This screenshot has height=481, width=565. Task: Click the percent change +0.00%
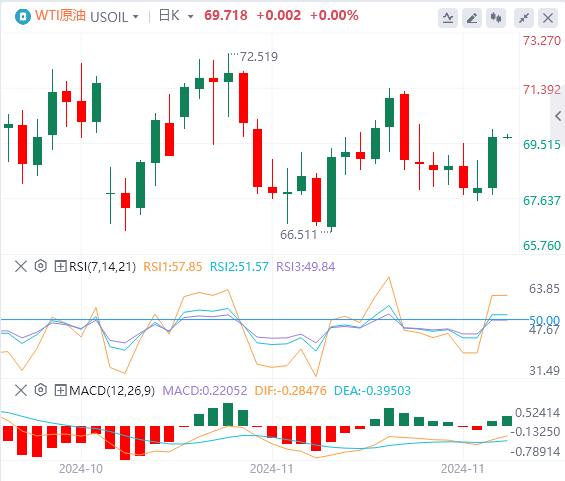pos(334,15)
